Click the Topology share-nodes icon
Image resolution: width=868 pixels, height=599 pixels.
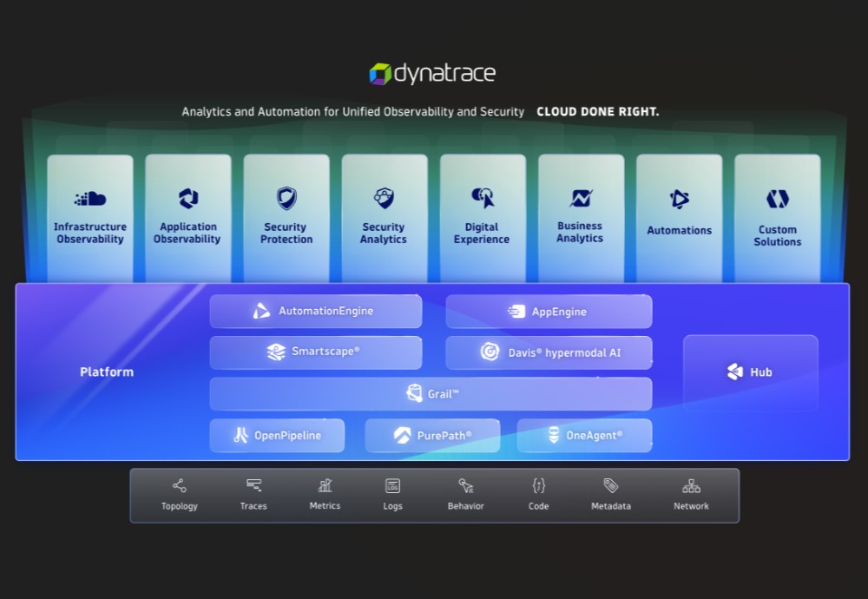click(x=180, y=486)
